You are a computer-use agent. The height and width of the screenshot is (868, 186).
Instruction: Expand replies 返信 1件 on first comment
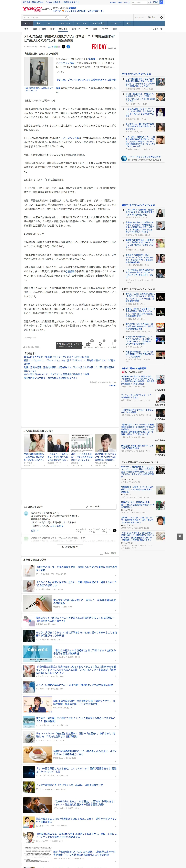35,531
